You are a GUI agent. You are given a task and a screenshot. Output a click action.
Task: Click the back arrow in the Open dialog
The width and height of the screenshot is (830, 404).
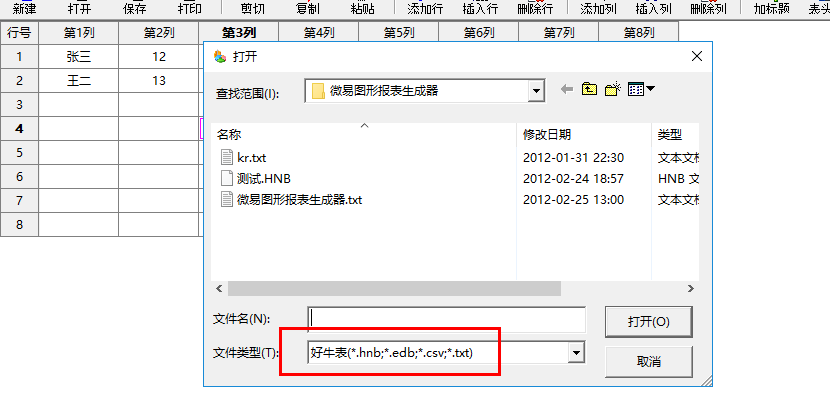tap(567, 90)
